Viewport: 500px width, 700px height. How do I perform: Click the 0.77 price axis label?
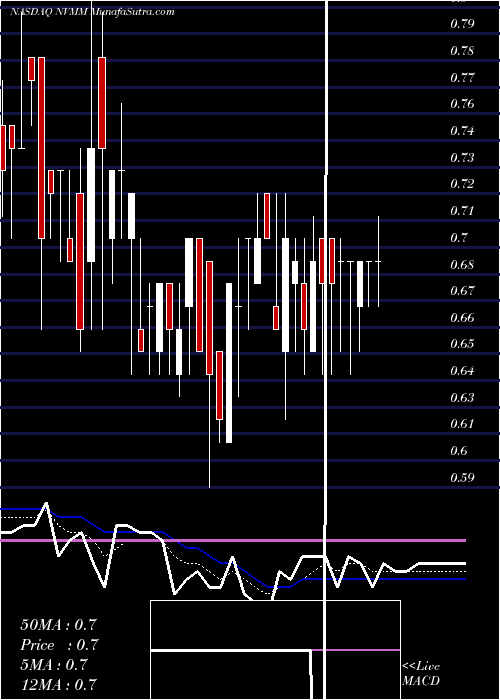coord(462,77)
